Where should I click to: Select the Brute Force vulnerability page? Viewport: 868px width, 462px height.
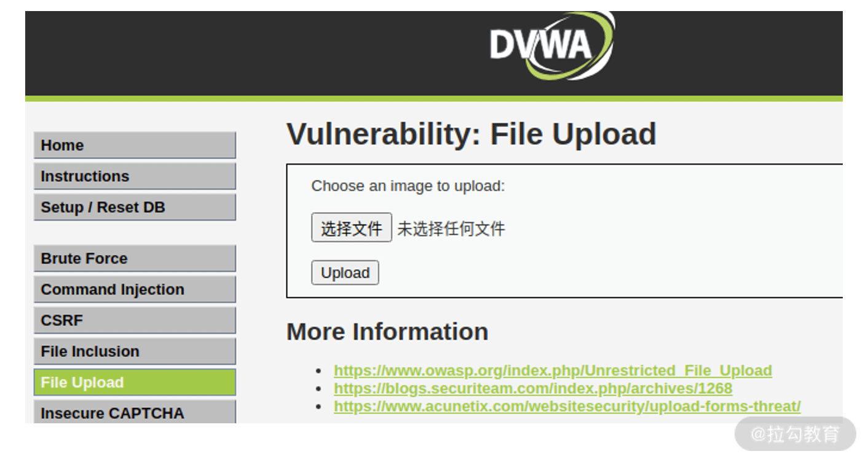(x=135, y=259)
